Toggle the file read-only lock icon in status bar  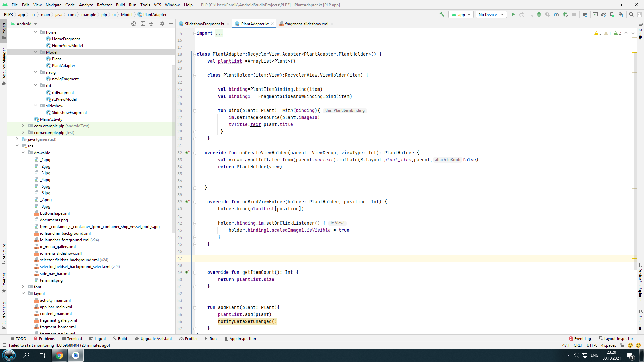tap(622, 345)
